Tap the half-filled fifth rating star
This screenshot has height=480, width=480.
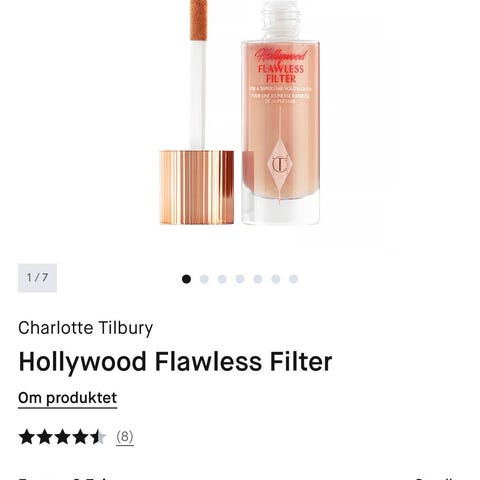98,437
